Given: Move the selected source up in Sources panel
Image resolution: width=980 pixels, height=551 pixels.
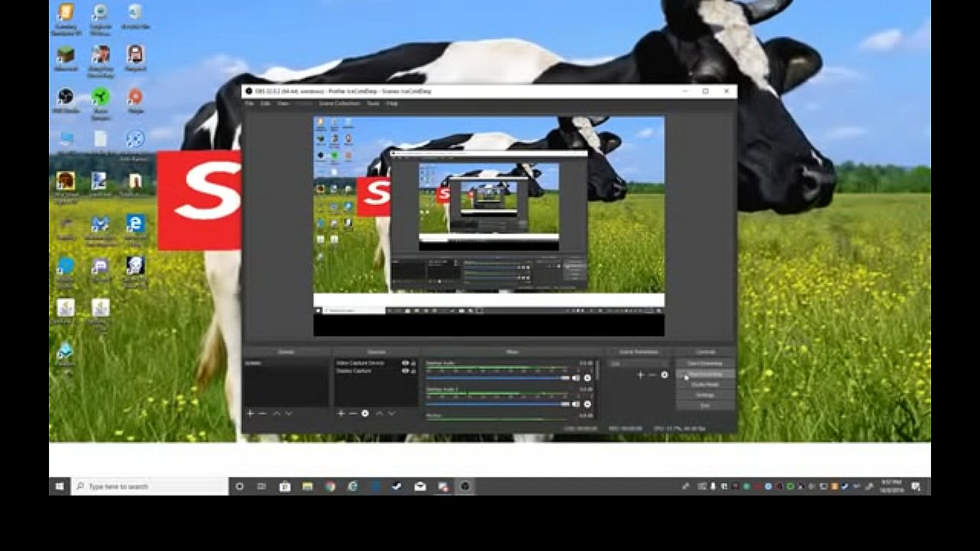Looking at the screenshot, I should [x=379, y=413].
